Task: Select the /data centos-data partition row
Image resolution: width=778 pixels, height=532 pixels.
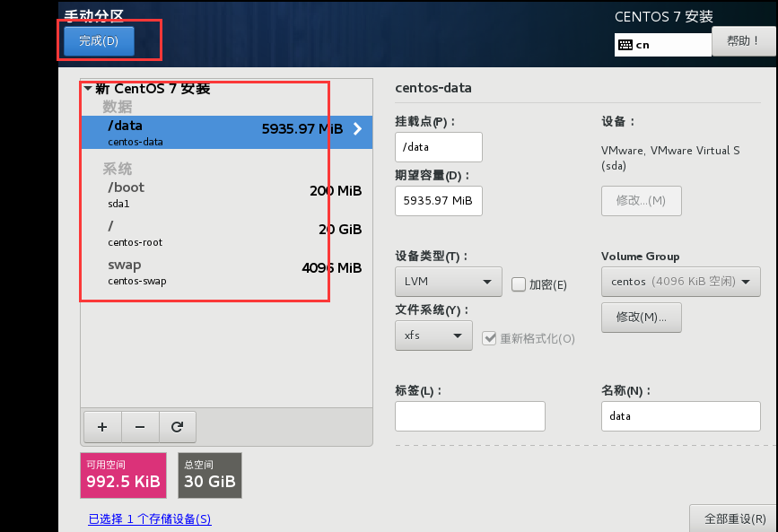Action: click(x=227, y=133)
